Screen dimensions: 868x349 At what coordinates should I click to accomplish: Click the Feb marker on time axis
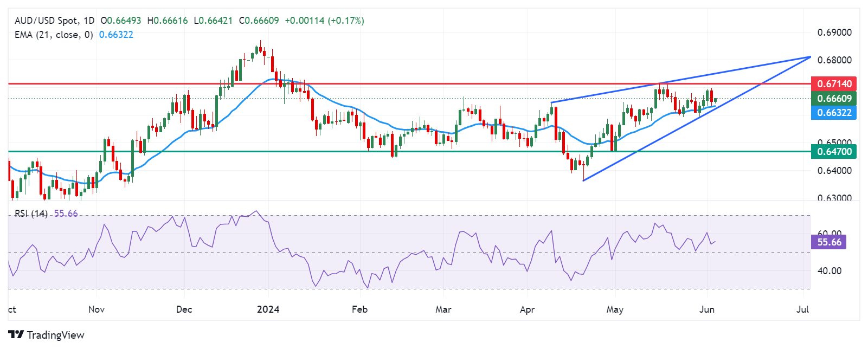pyautogui.click(x=359, y=309)
